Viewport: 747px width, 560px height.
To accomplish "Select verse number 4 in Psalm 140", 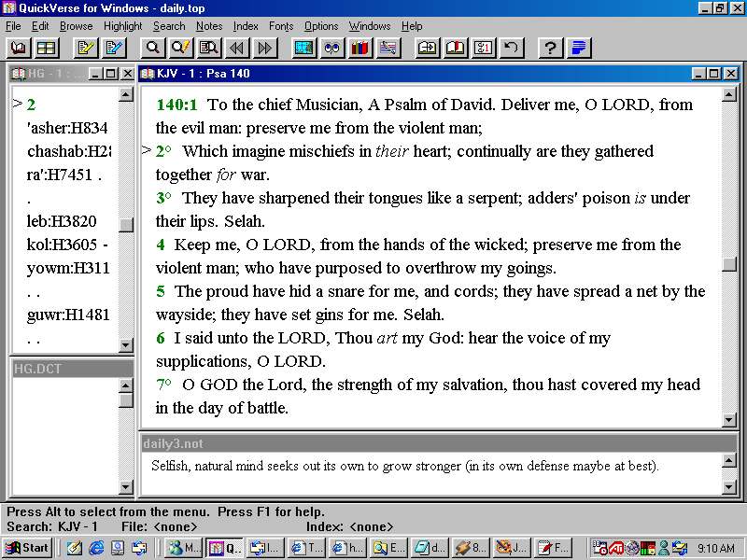I will coord(161,245).
